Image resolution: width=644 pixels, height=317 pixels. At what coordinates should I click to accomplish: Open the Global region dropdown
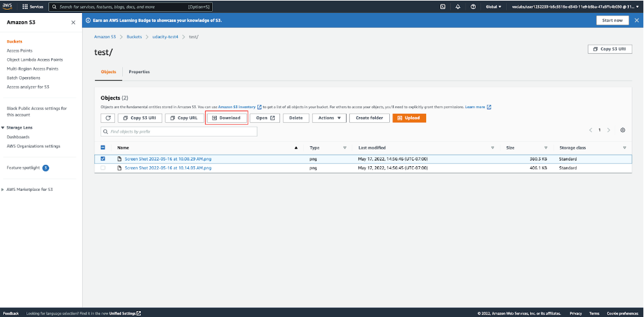[x=493, y=7]
